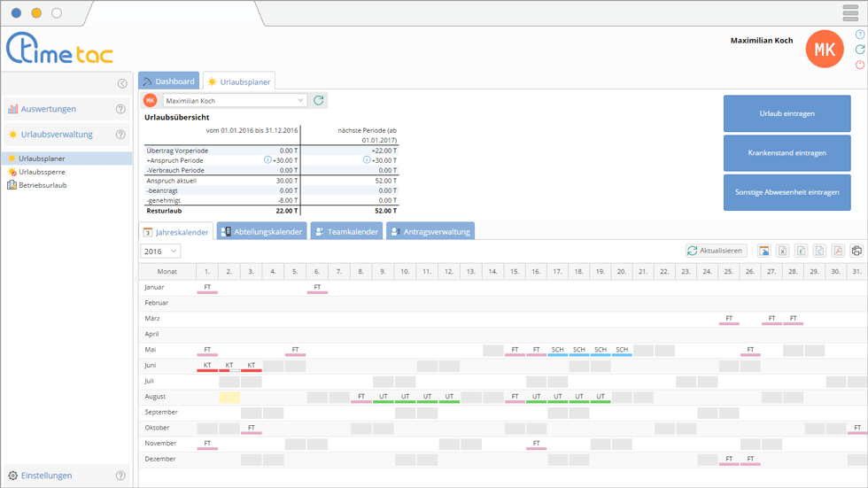Open the browser hamburger menu

pos(850,12)
